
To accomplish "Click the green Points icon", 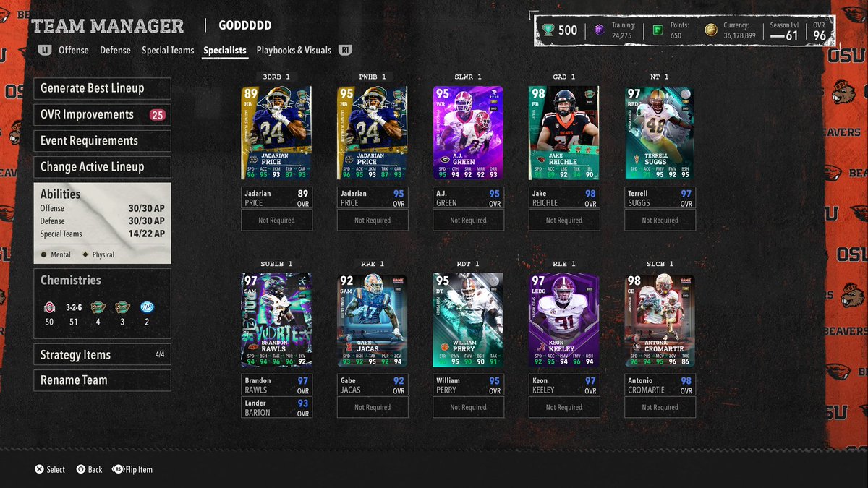I will pos(657,30).
